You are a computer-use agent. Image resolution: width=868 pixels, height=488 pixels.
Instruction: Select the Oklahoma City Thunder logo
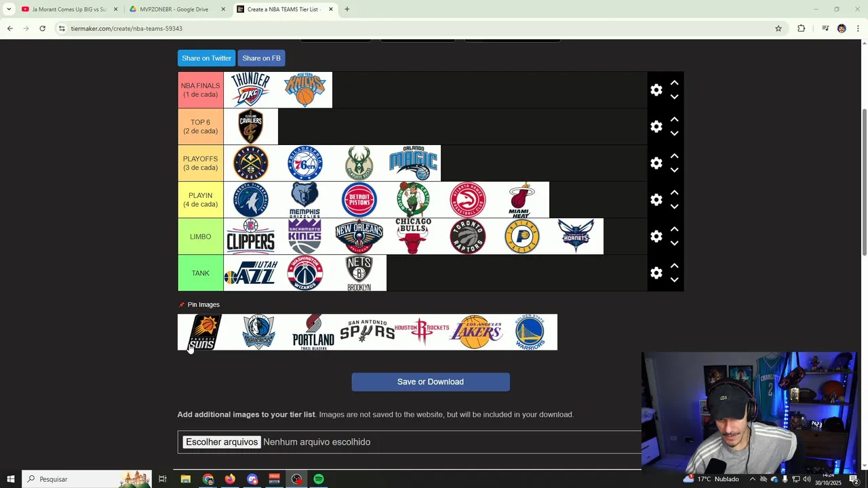click(x=250, y=90)
